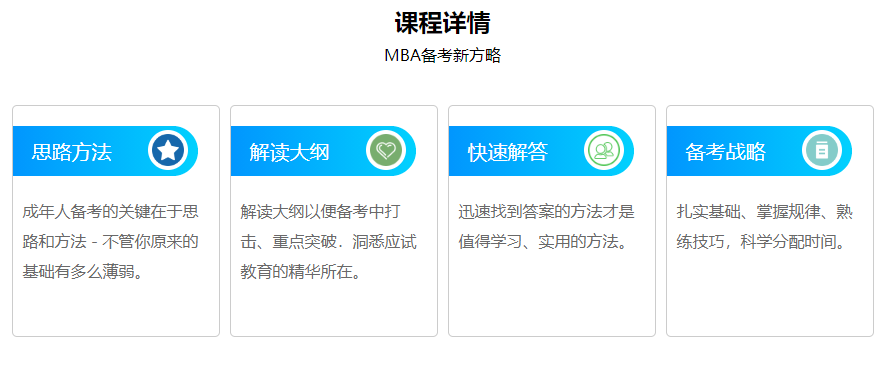Screen dimensions: 884x366
Task: Click description text starting 扎实基础
Action: pyautogui.click(x=764, y=227)
